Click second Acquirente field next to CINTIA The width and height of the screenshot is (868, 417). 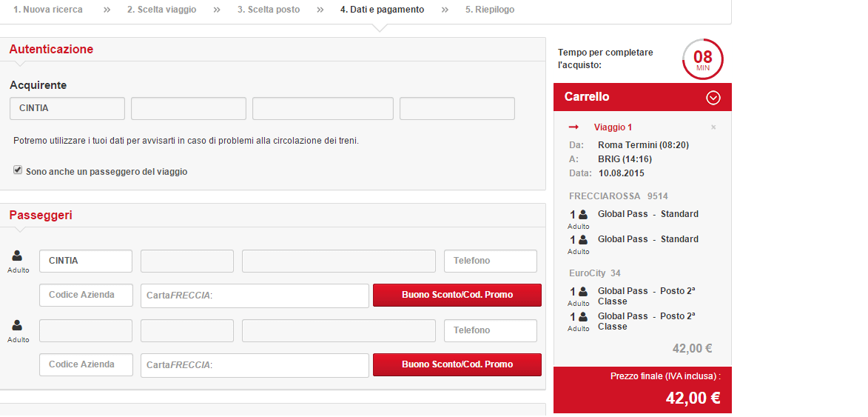(x=188, y=109)
